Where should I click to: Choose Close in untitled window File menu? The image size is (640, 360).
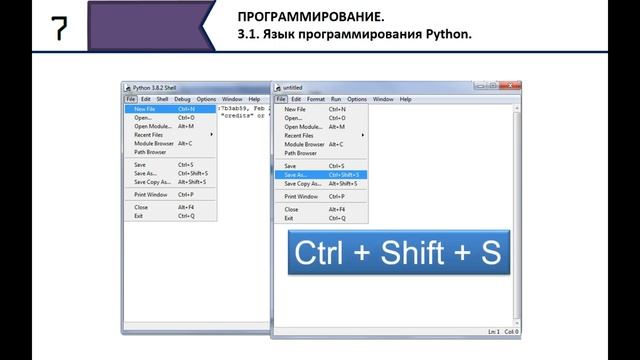click(x=321, y=209)
